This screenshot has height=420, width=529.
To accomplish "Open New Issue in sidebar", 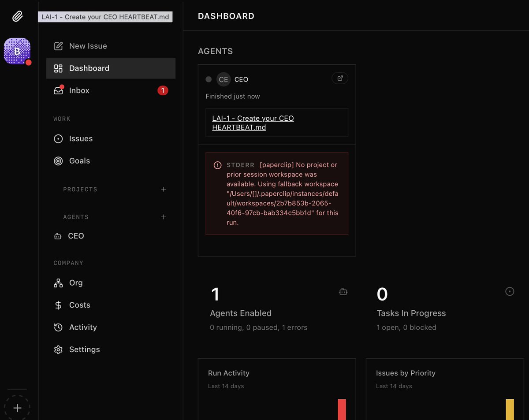I will [111, 46].
